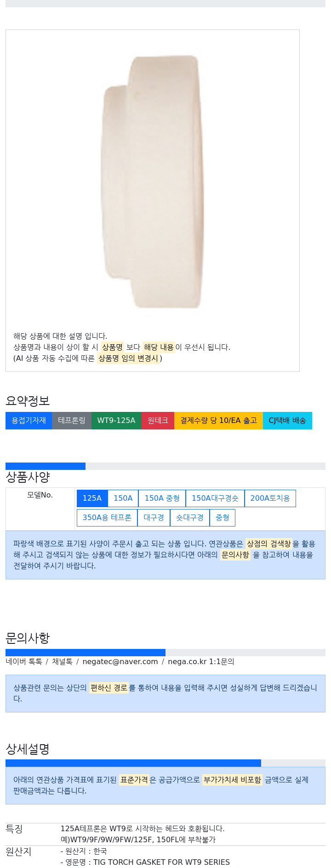Screen dimensions: 331x868
Task: Select the 150A 중형 model option
Action: (162, 498)
